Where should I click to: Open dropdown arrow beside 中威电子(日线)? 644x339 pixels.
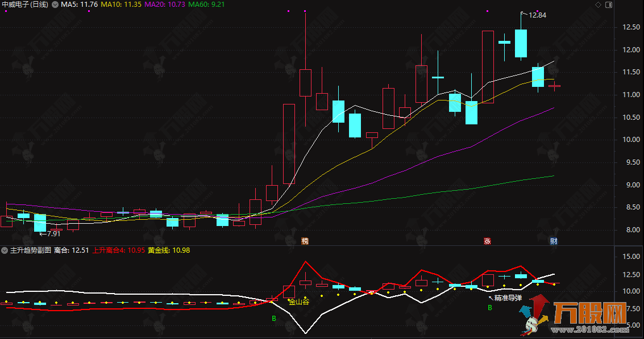click(x=55, y=5)
